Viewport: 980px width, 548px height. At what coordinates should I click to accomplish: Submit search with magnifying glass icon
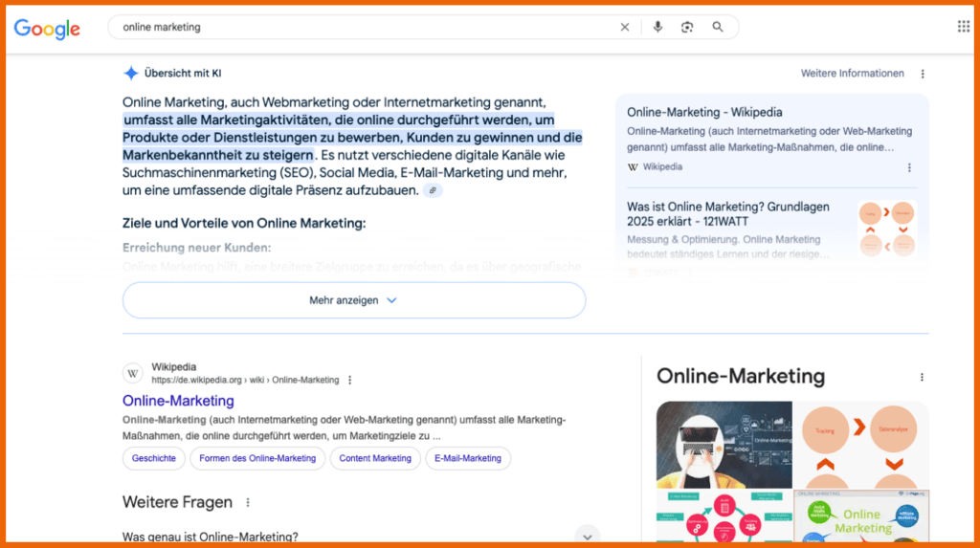pos(718,27)
